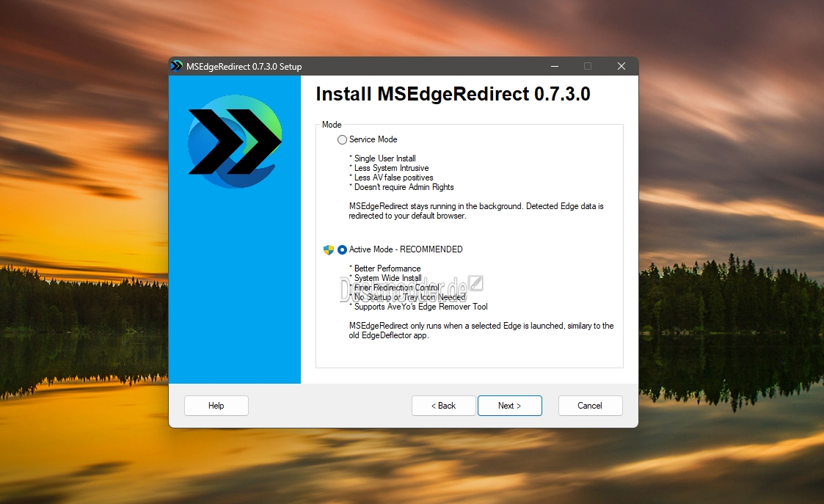Click the disabled maximize button
824x504 pixels.
588,66
